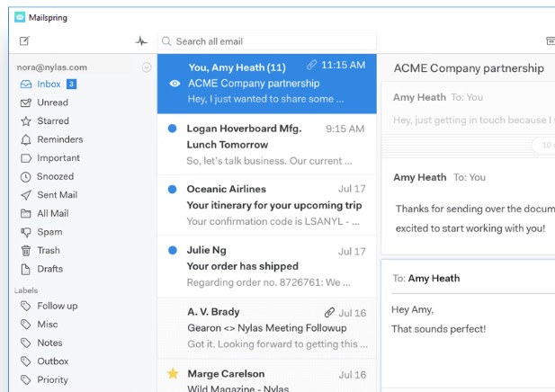Open the Snoozed folder
The width and height of the screenshot is (555, 392).
(x=55, y=177)
